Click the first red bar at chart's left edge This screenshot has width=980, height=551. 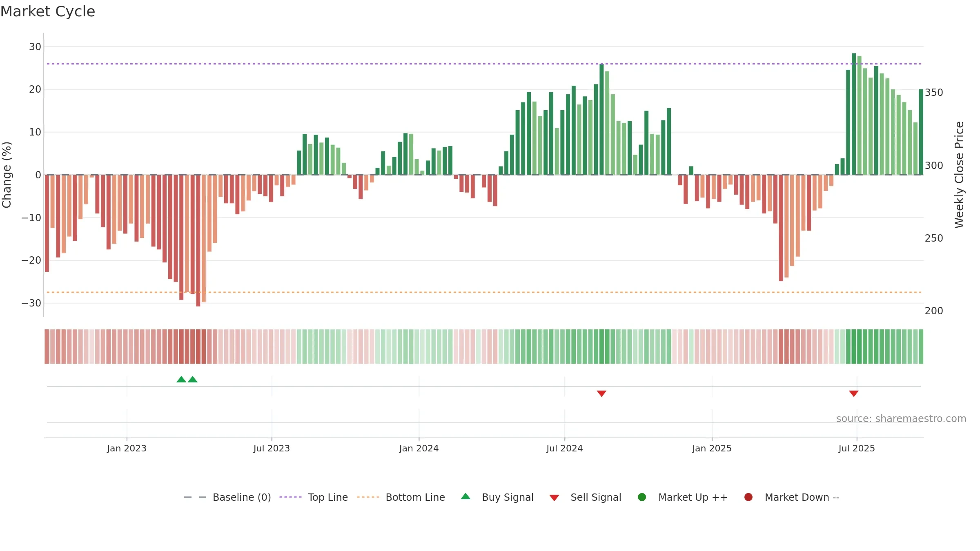(x=47, y=223)
